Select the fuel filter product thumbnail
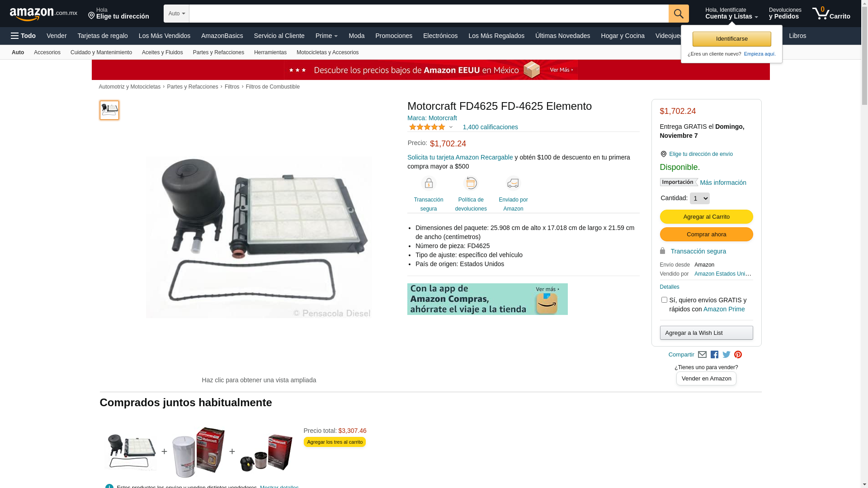Image resolution: width=868 pixels, height=488 pixels. click(x=109, y=110)
